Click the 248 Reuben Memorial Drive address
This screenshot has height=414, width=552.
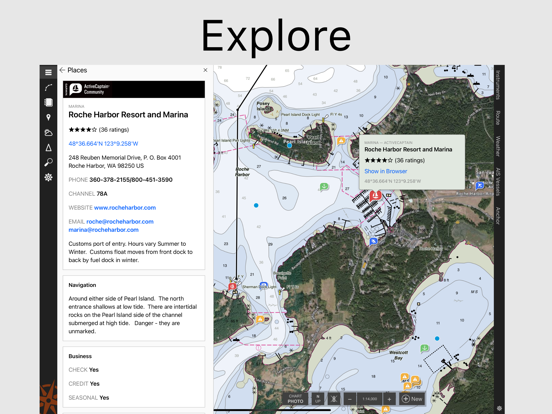click(x=125, y=162)
